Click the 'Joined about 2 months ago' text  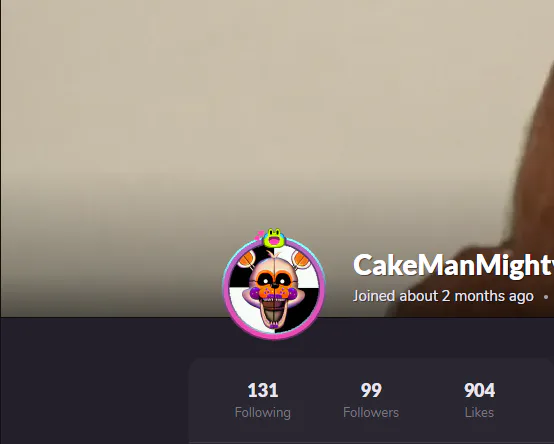tap(443, 296)
